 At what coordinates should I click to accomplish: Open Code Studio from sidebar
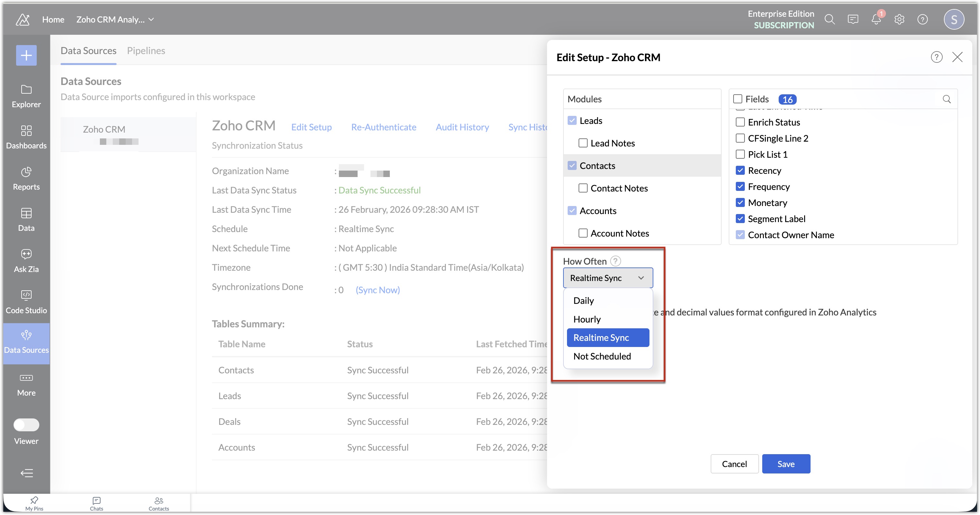(26, 295)
